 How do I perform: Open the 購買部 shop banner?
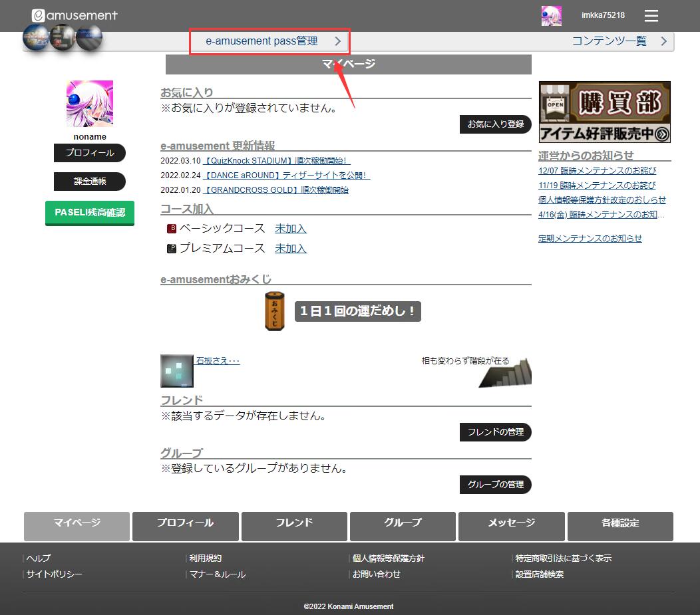[604, 112]
